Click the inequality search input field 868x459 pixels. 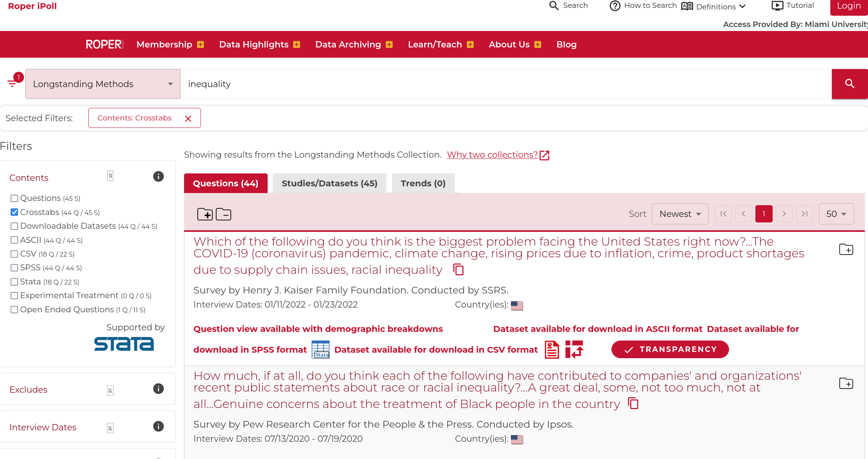tap(505, 84)
